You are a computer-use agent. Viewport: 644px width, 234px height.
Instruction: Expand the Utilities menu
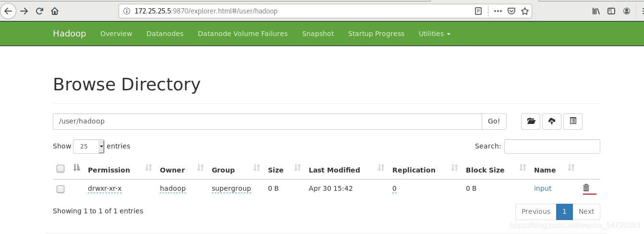435,34
